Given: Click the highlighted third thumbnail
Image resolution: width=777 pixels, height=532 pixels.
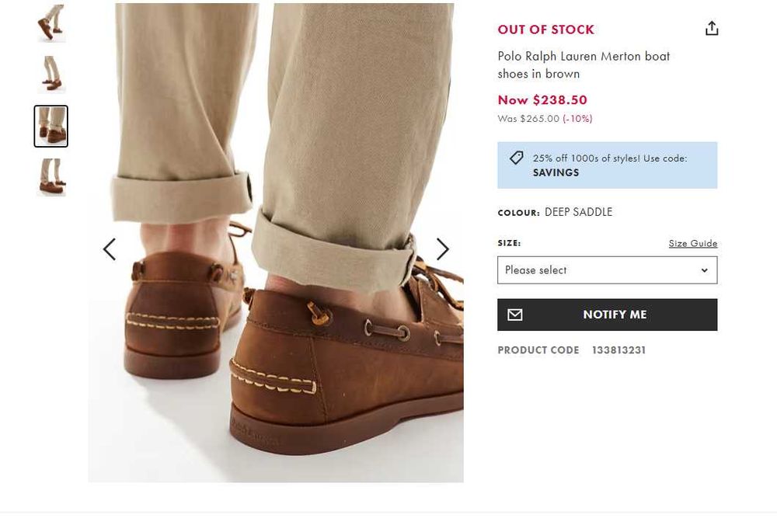Looking at the screenshot, I should pyautogui.click(x=51, y=126).
